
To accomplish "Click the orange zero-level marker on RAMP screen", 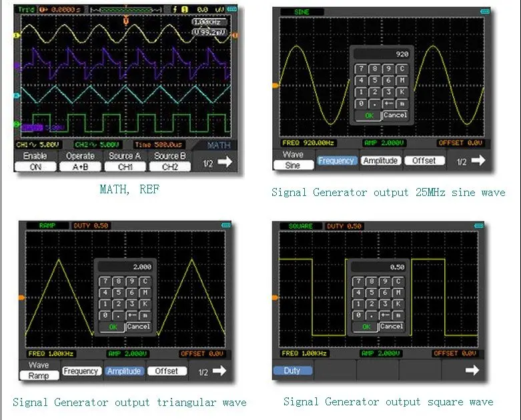I will click(21, 297).
